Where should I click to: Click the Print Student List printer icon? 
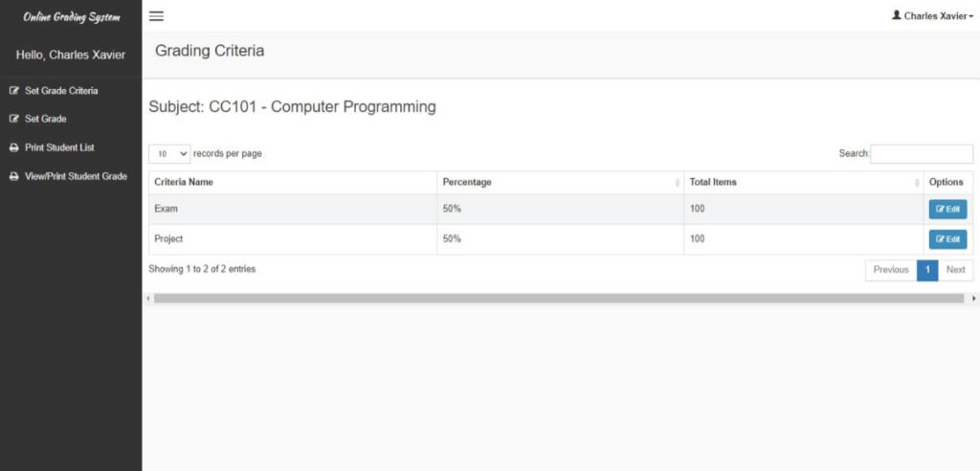click(13, 148)
